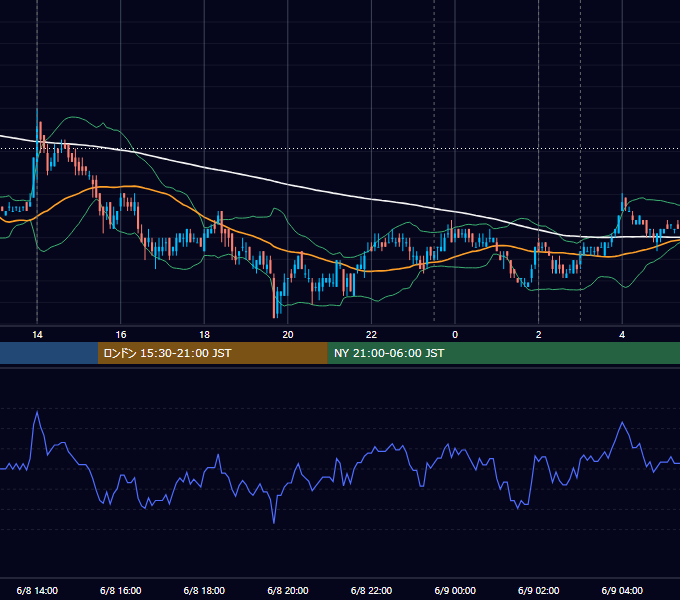Screen dimensions: 680x600
Task: Click the 2 hour axis label
Action: [539, 335]
